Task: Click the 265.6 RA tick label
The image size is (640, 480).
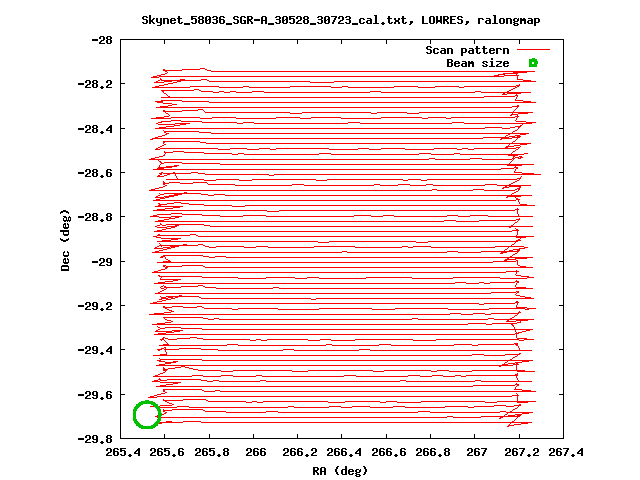Action: click(x=167, y=452)
